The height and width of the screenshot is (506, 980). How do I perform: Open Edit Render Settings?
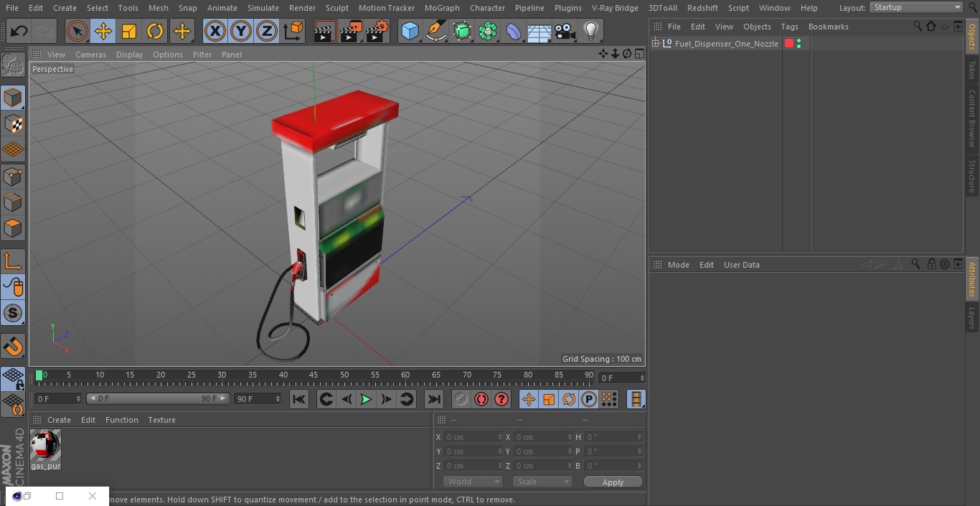377,32
